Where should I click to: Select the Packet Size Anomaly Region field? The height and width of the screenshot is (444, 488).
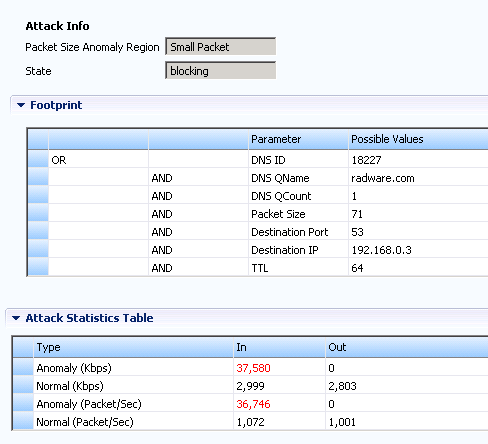click(221, 47)
